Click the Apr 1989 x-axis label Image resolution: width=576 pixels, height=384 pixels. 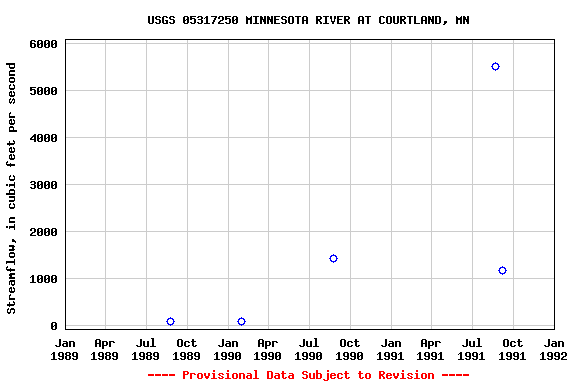click(x=105, y=349)
